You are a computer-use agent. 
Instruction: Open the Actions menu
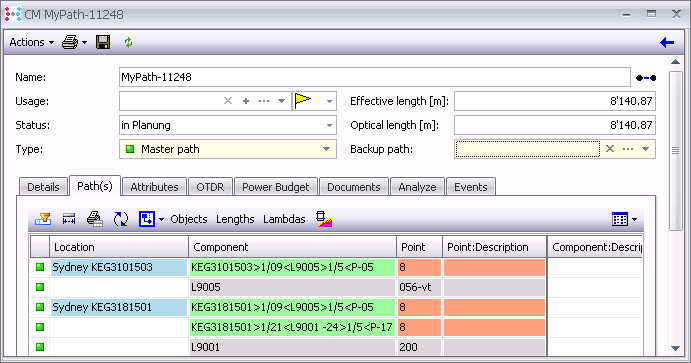[x=31, y=42]
